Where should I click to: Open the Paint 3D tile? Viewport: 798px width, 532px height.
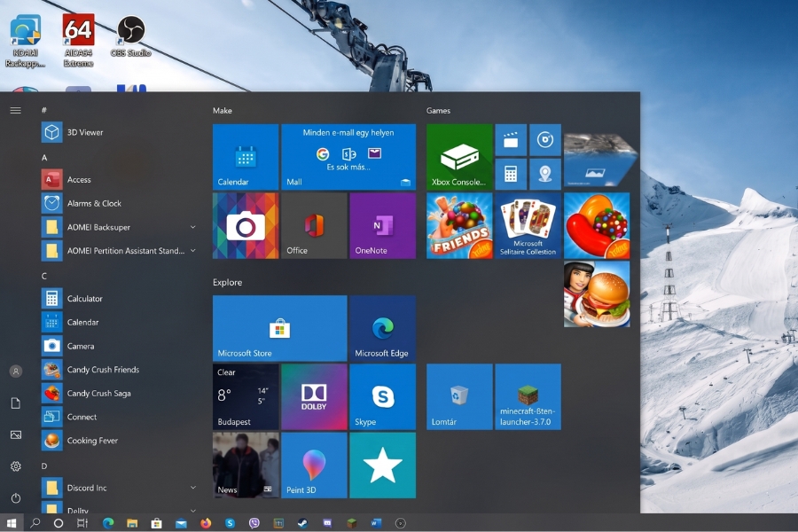point(314,465)
